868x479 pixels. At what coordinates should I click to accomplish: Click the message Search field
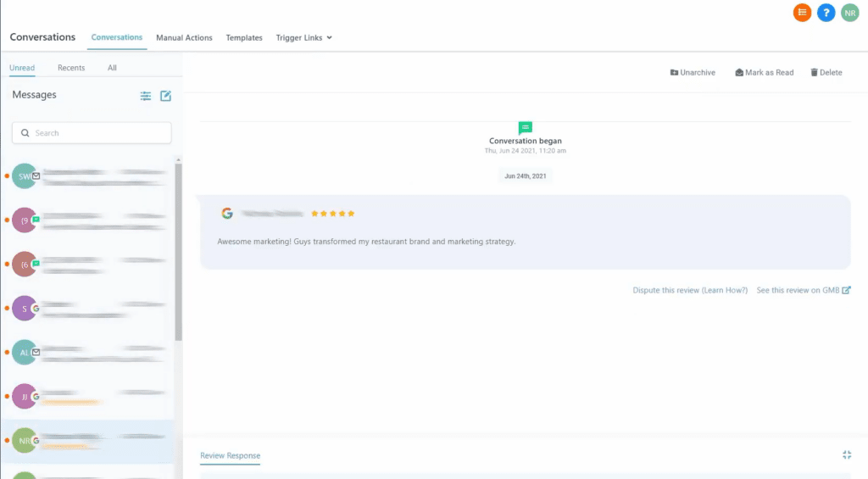tap(92, 133)
